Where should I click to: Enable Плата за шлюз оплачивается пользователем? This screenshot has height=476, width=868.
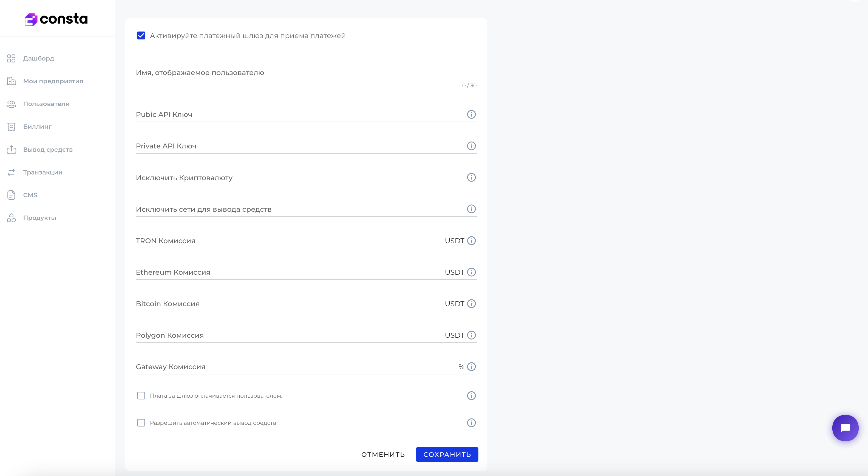pos(141,395)
